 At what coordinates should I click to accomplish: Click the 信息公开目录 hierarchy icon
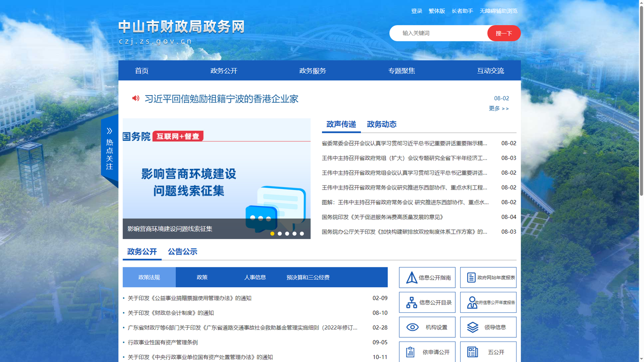[x=411, y=303]
